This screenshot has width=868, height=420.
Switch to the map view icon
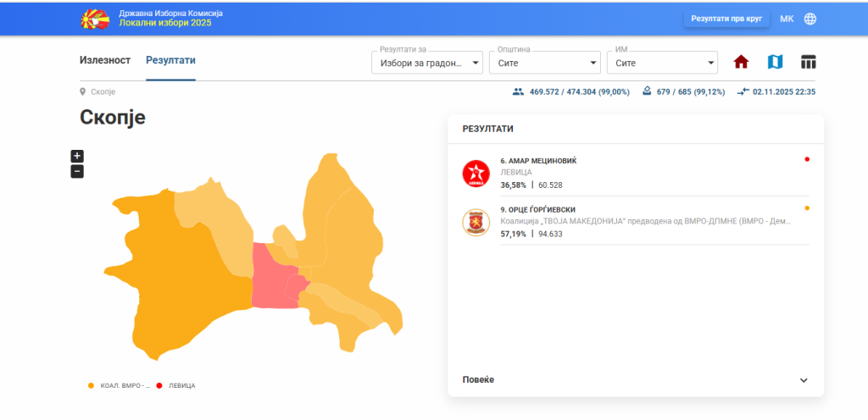pyautogui.click(x=775, y=62)
